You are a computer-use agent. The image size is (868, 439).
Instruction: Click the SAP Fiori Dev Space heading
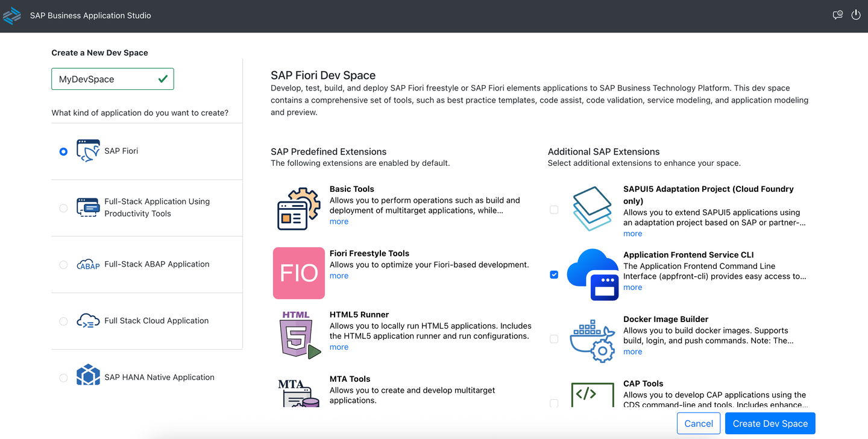323,75
